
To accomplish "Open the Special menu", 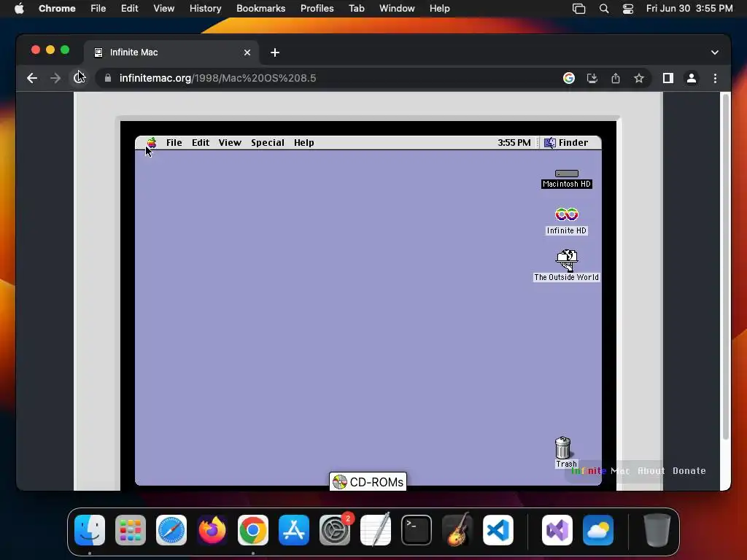I will point(267,142).
